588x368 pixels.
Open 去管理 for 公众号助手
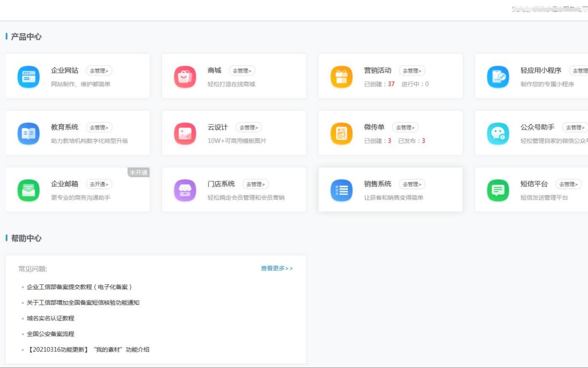tap(575, 127)
